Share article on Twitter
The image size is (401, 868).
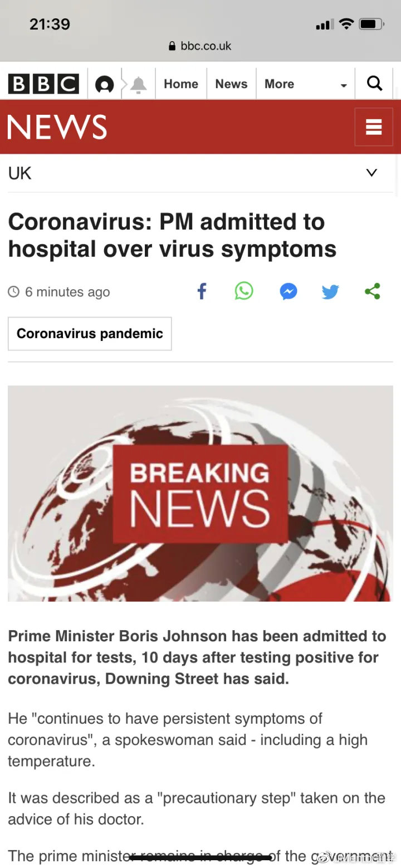tap(330, 291)
